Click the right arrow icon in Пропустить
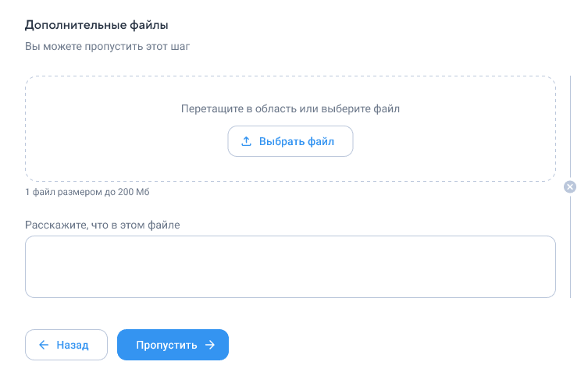This screenshot has height=383, width=588. click(x=210, y=345)
